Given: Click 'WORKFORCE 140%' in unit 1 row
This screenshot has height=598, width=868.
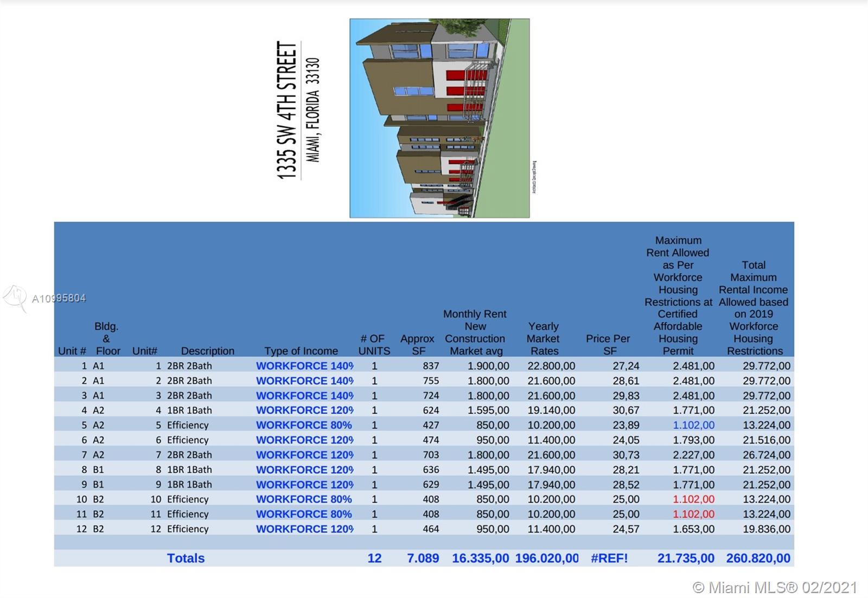Looking at the screenshot, I should (x=305, y=366).
